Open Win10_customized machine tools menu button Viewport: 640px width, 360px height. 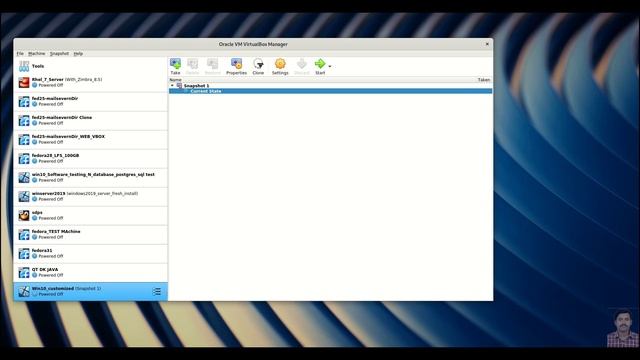157,291
